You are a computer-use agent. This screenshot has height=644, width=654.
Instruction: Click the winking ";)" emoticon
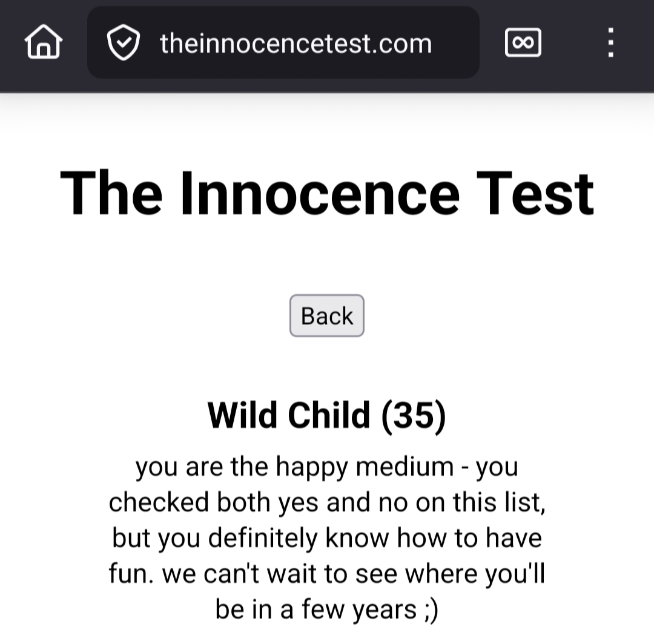click(x=429, y=609)
